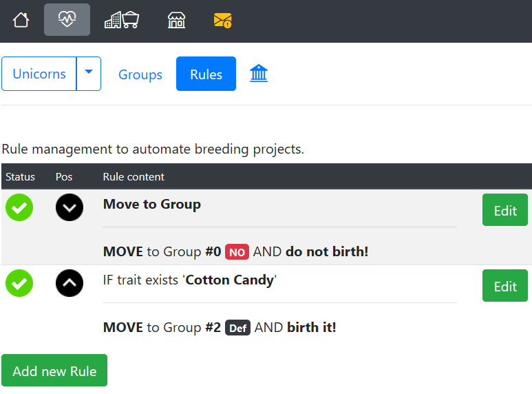This screenshot has height=394, width=532.
Task: Switch to the Rules tab
Action: [206, 74]
